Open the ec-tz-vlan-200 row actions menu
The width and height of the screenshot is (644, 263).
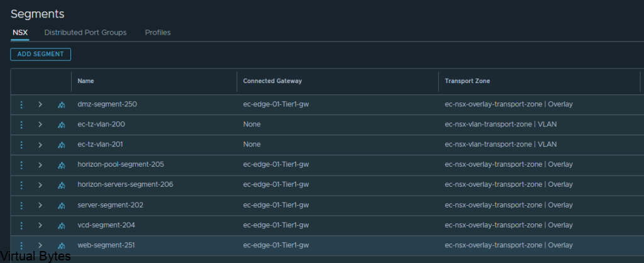[22, 125]
